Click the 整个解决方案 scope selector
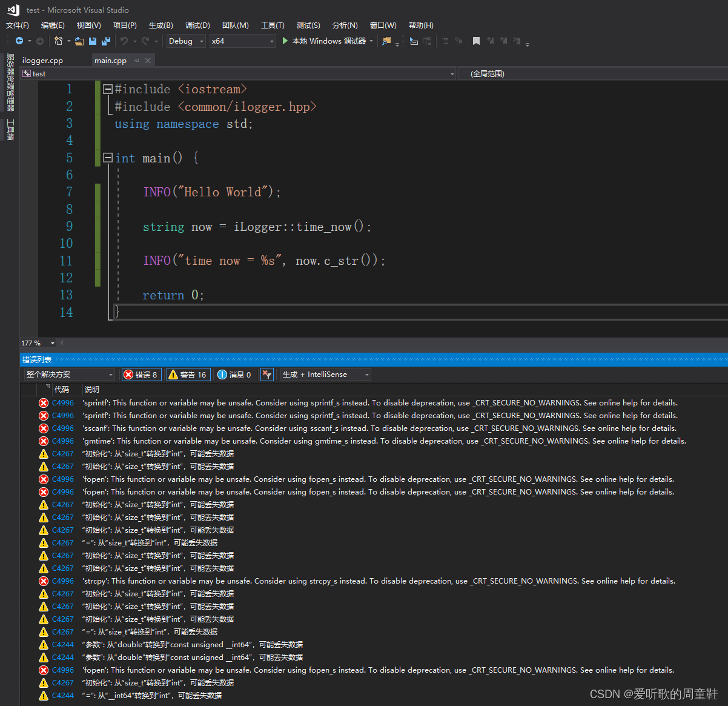 click(x=68, y=374)
